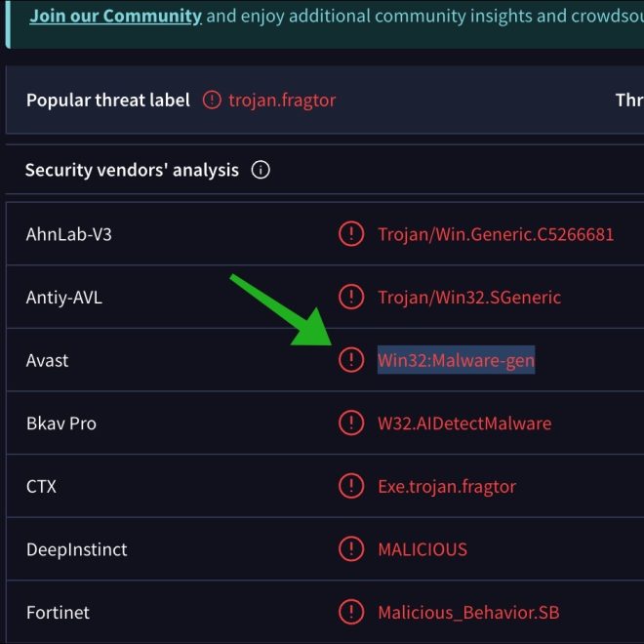Click the Trojan/Win.Generic.C5266681 detection text
This screenshot has height=644, width=644.
pyautogui.click(x=496, y=234)
